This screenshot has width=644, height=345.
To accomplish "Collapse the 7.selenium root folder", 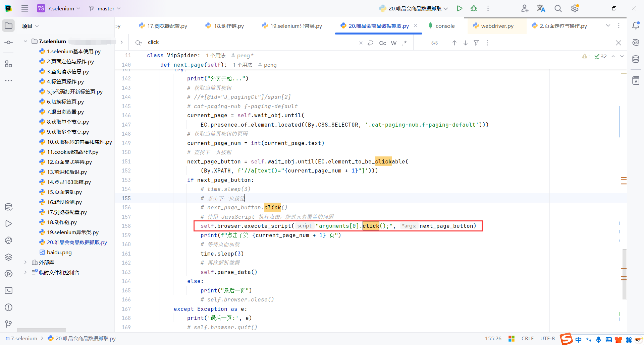I will [25, 41].
